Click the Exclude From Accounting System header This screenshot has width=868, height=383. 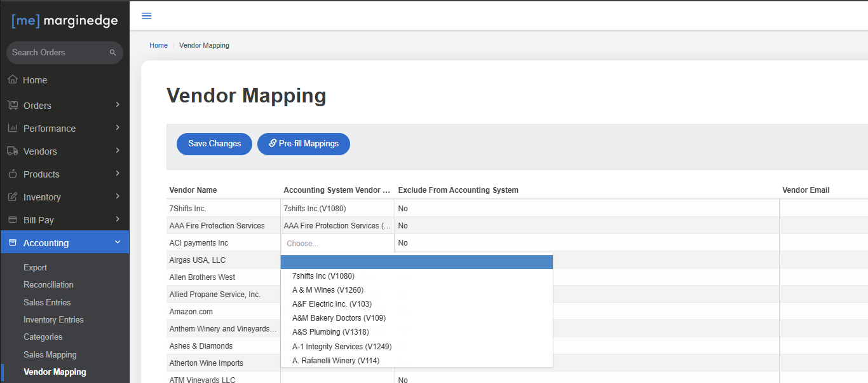(x=458, y=190)
